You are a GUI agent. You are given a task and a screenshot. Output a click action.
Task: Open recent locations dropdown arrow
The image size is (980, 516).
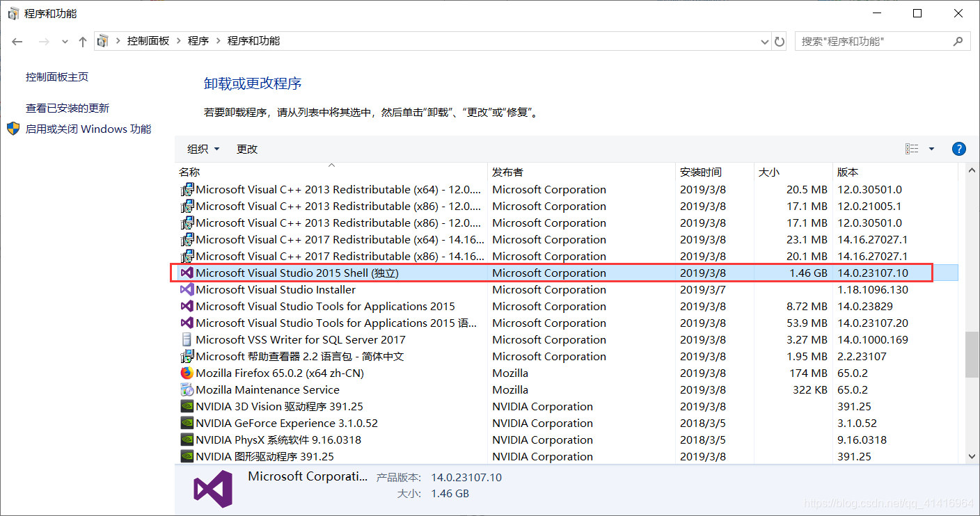click(65, 42)
